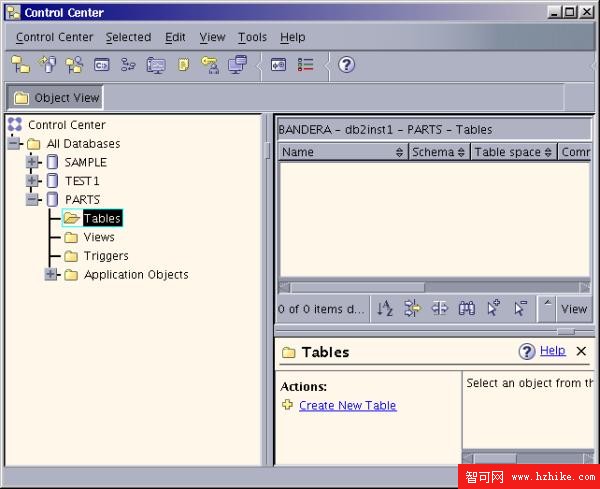
Task: Select the Application Objects tree item
Action: click(x=136, y=275)
